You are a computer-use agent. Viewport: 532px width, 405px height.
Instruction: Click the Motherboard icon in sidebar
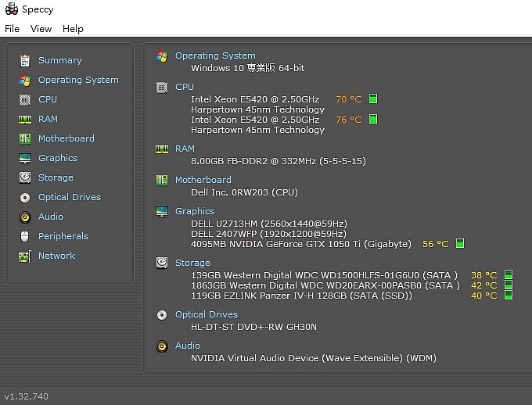click(x=25, y=138)
